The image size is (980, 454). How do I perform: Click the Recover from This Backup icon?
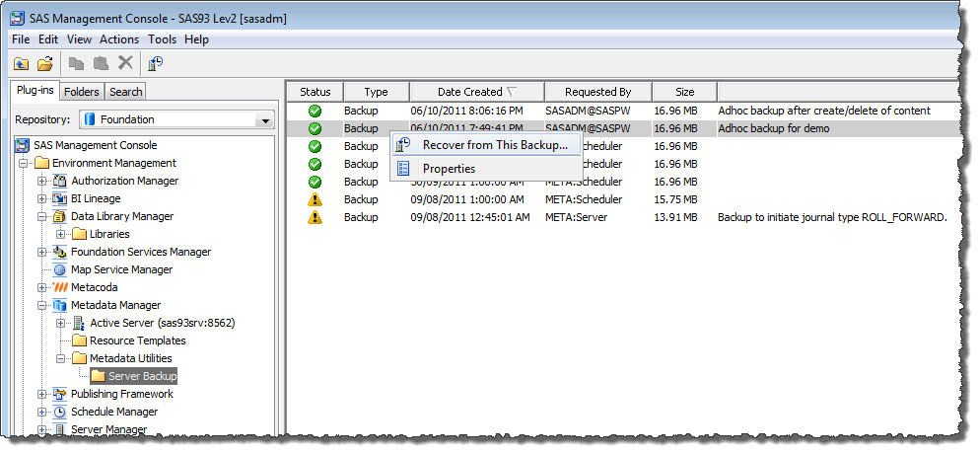point(404,145)
